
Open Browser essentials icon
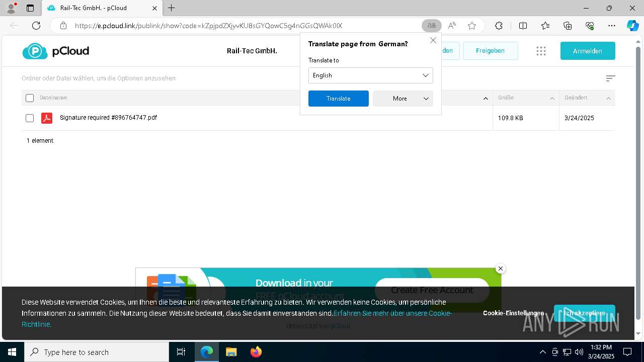(590, 26)
